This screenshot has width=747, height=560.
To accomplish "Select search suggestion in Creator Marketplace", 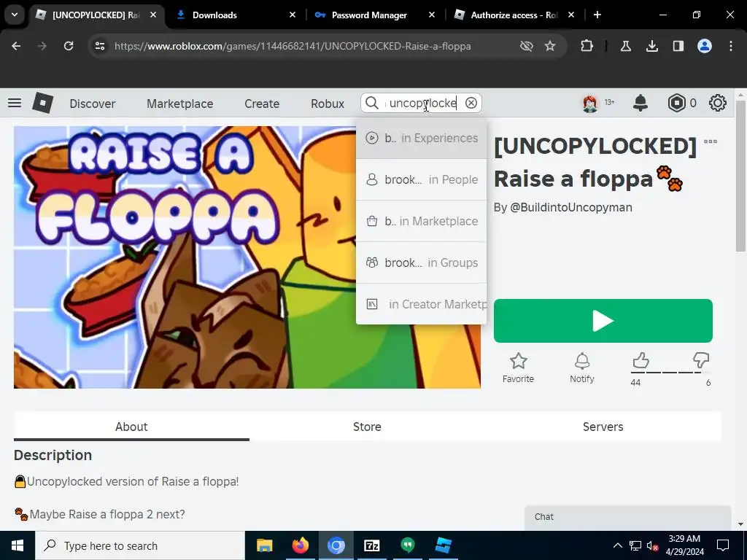I will (421, 304).
